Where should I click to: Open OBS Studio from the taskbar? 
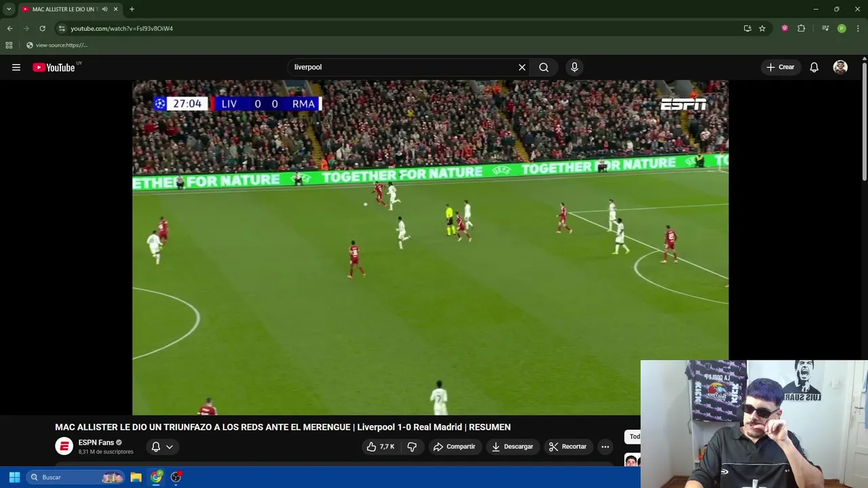tap(176, 477)
